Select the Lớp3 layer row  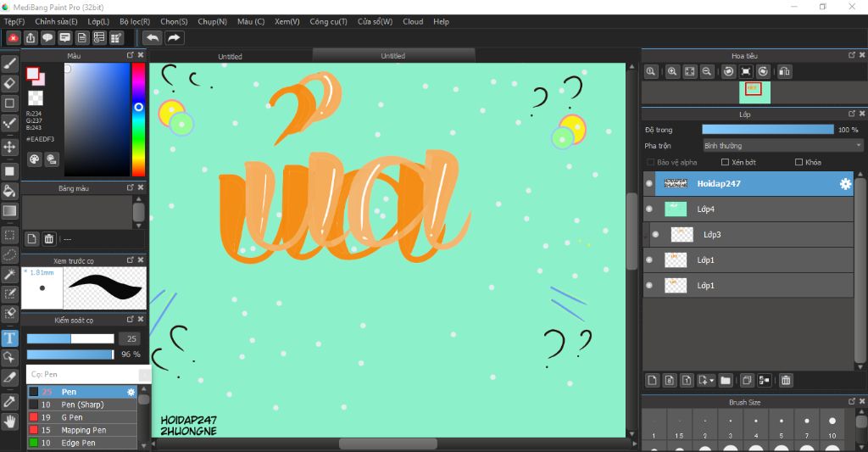[748, 235]
